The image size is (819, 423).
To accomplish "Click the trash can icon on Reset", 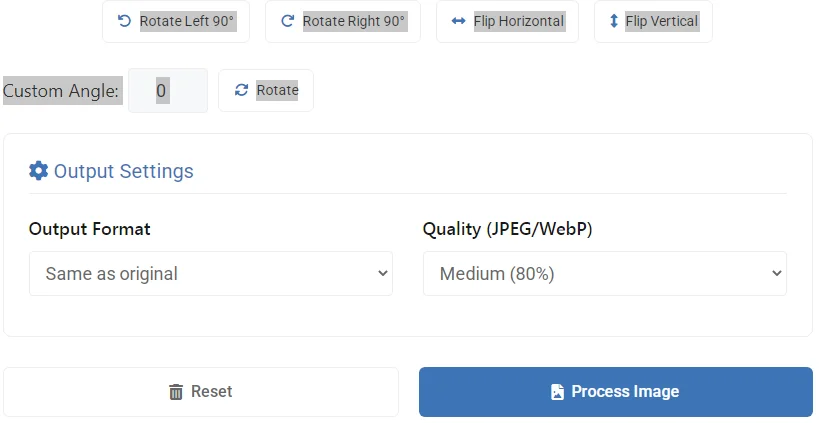I will pos(176,392).
